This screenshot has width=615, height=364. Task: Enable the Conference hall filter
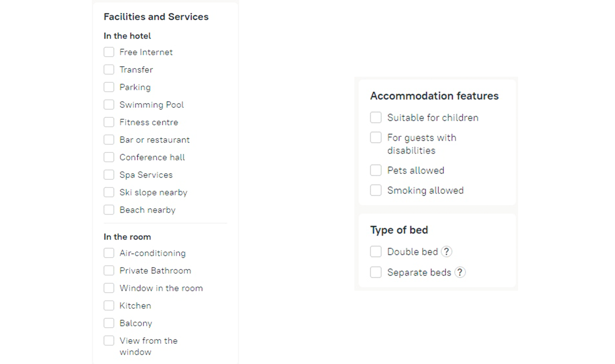click(x=109, y=157)
